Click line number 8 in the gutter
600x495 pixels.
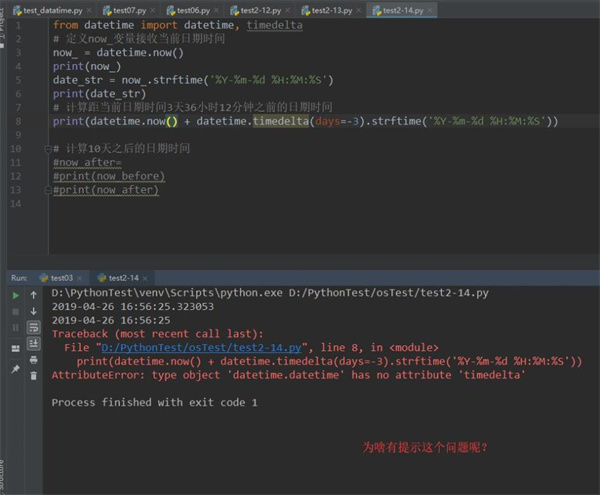(18, 121)
